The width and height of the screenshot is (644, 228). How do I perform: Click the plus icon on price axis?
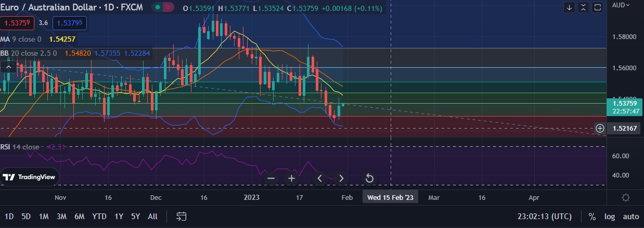[600, 128]
